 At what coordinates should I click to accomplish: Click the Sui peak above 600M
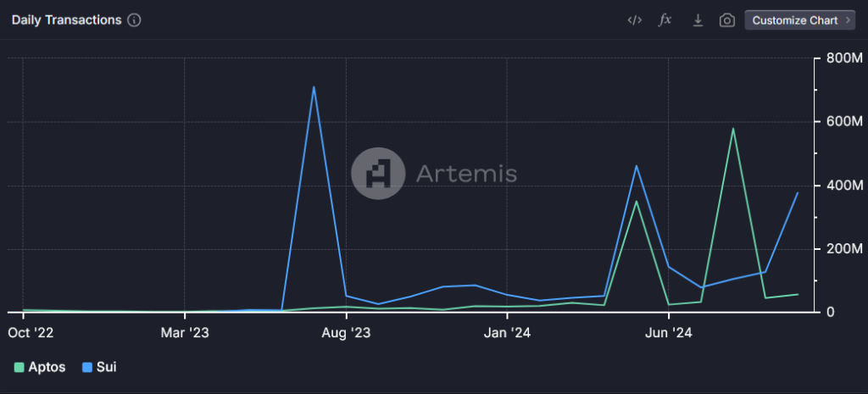[314, 87]
